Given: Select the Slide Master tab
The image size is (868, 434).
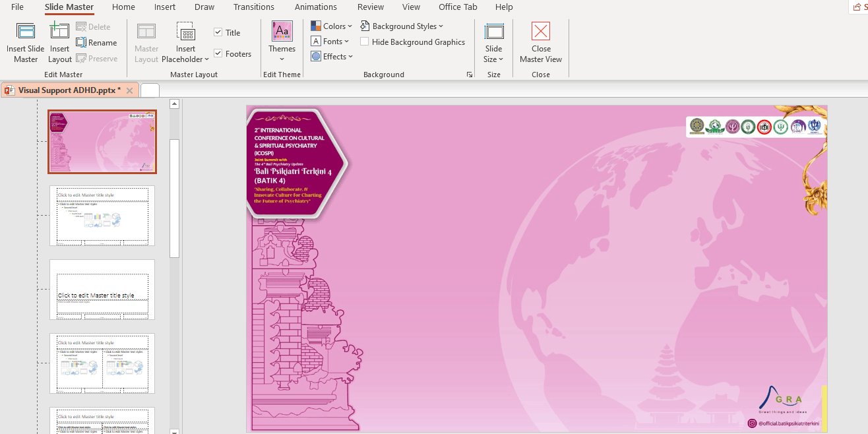Looking at the screenshot, I should [x=69, y=7].
